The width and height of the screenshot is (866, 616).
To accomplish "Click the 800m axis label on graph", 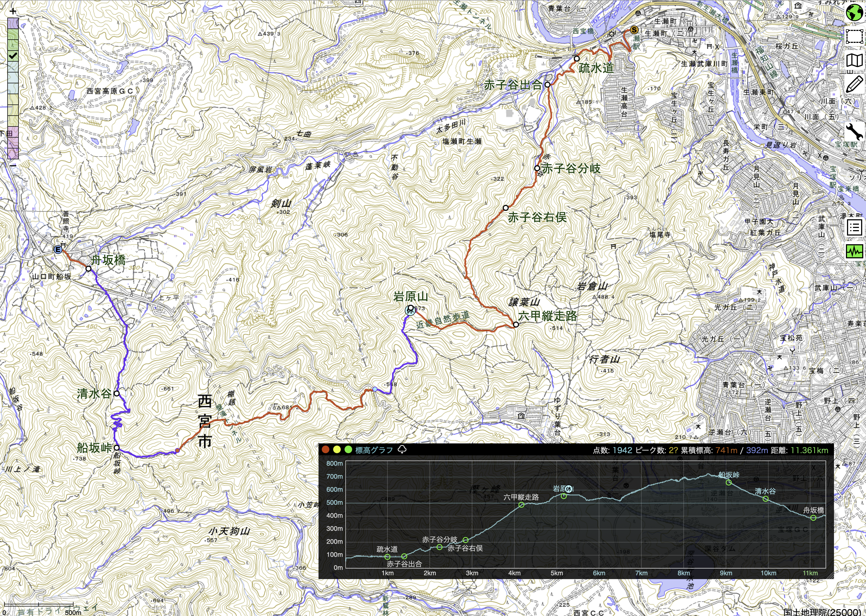I will pos(335,463).
